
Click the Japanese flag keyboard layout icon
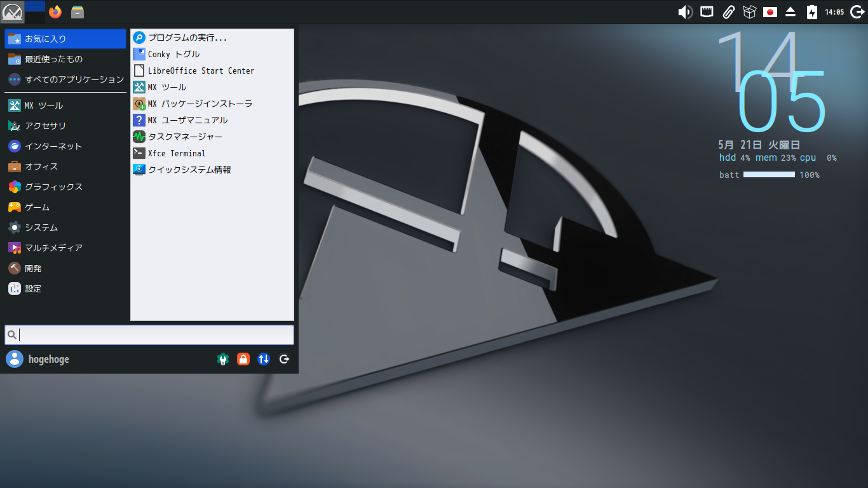pos(770,11)
